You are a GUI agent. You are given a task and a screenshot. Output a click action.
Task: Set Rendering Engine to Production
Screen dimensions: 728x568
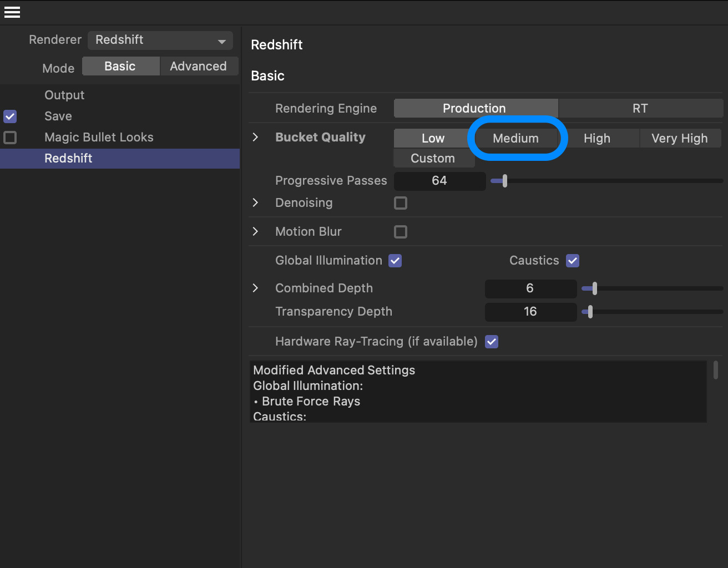(x=476, y=108)
